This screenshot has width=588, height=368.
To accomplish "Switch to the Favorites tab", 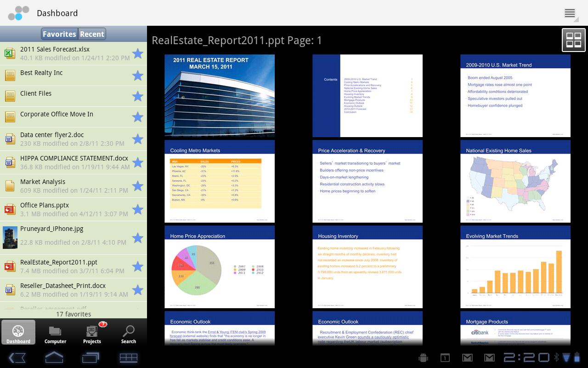I will [x=59, y=34].
